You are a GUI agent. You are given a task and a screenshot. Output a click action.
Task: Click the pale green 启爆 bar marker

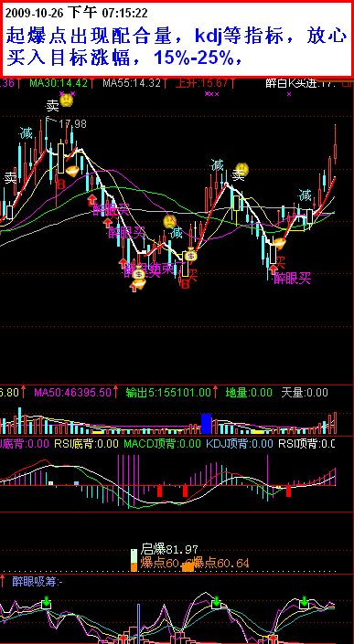point(134,556)
